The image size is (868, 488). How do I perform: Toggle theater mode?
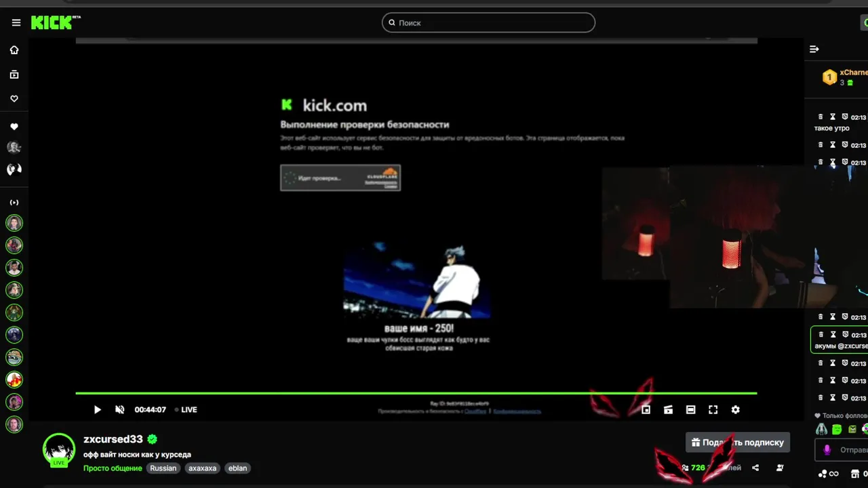690,409
